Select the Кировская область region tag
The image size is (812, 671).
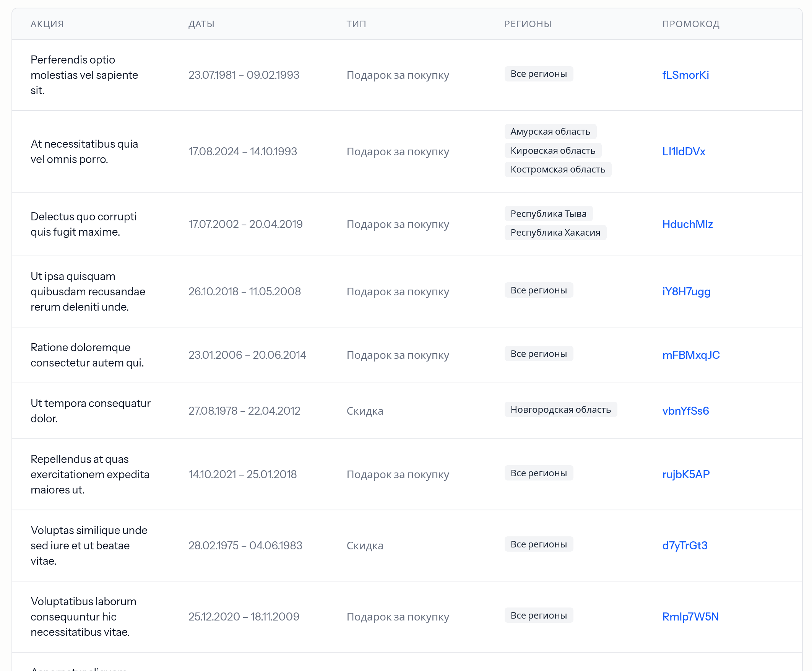point(553,150)
